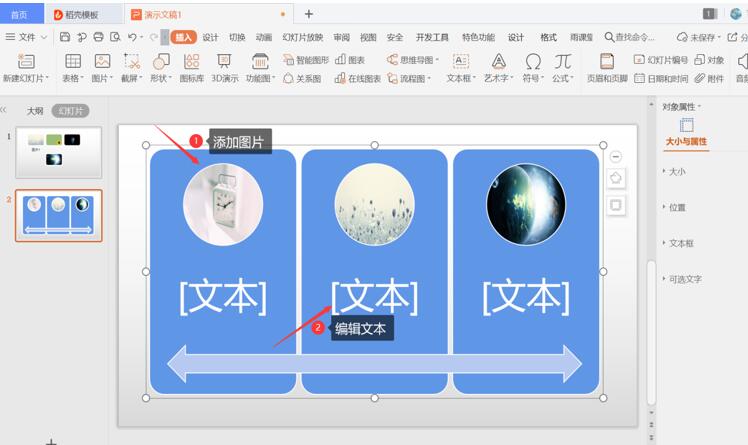Click the pentagon shape float button beside graphic
748x445 pixels.
[x=615, y=178]
